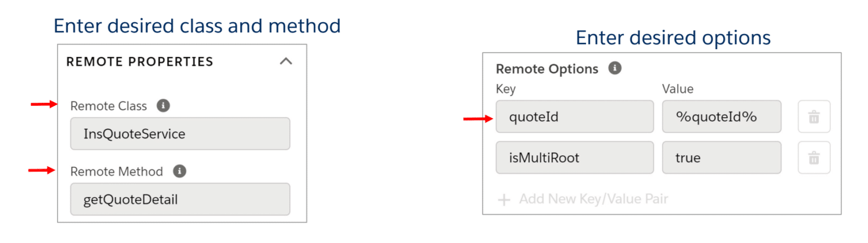Click the Remote Method info icon

pyautogui.click(x=180, y=171)
